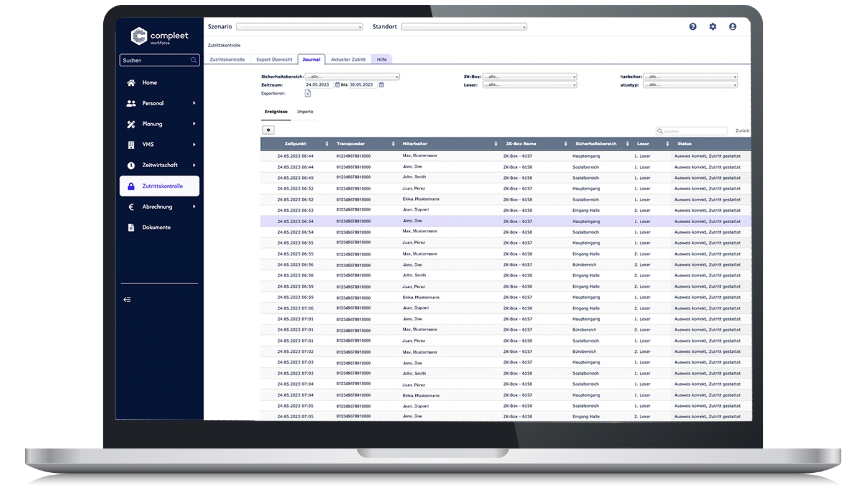Open table settings gear above Zeitpunkt column
This screenshot has width=868, height=494.
click(269, 130)
